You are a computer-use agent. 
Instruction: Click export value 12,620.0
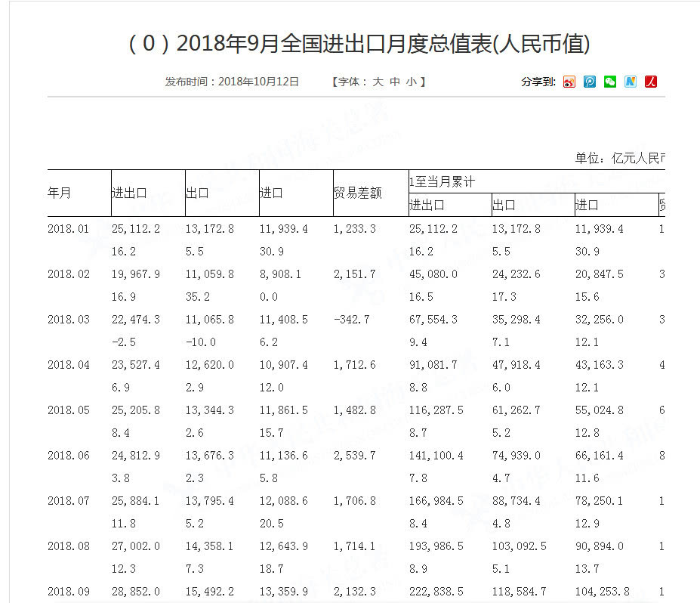(x=210, y=365)
